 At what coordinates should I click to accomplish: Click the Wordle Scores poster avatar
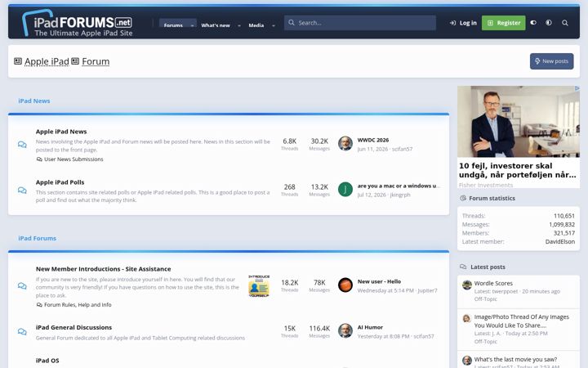click(x=467, y=285)
